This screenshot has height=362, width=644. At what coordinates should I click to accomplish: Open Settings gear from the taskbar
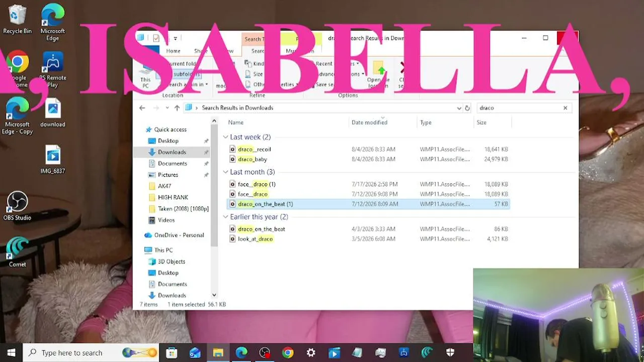(x=311, y=352)
